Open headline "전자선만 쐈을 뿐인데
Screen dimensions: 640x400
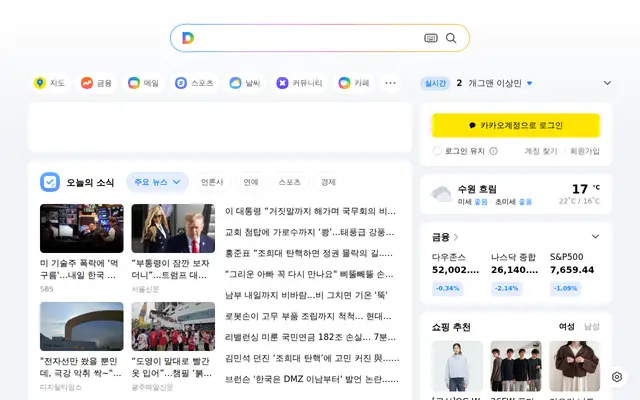81,367
